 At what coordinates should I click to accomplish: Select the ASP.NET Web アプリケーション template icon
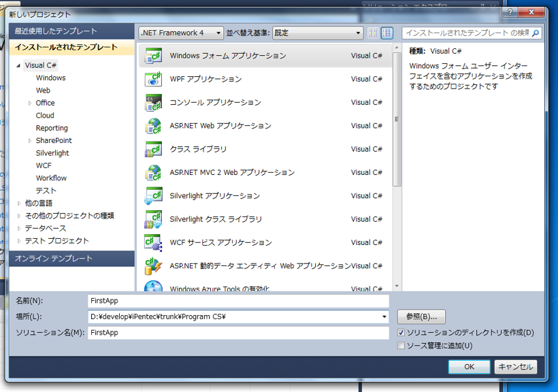click(153, 126)
